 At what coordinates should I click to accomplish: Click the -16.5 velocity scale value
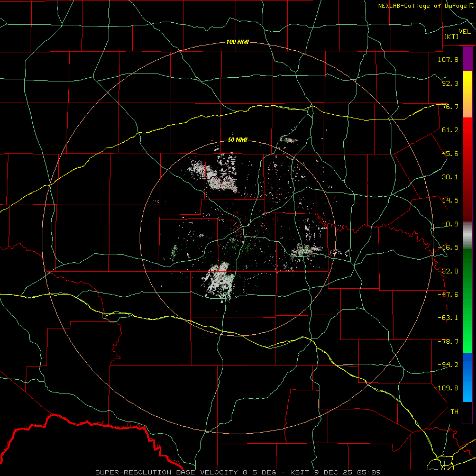(x=448, y=248)
